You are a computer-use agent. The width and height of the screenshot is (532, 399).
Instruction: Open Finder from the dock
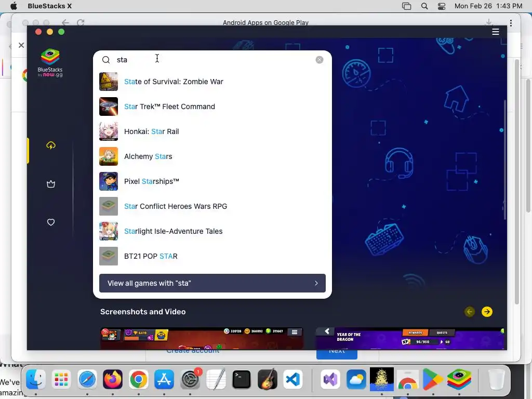36,379
